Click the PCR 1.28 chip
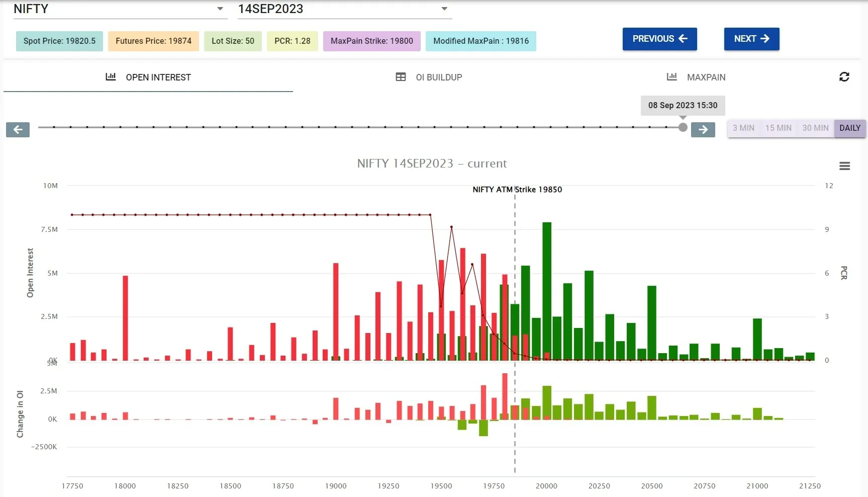 (x=293, y=41)
